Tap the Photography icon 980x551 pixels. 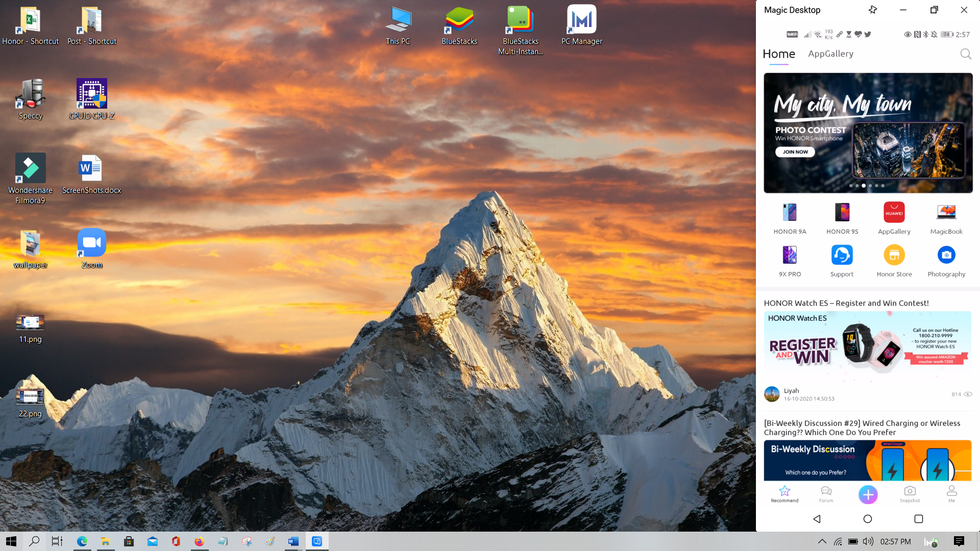pos(946,255)
